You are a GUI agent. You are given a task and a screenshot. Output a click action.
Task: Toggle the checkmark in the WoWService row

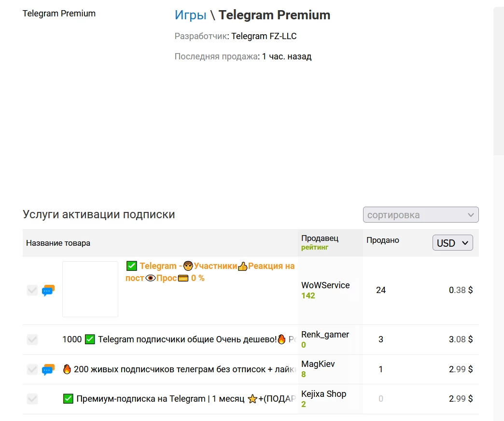pyautogui.click(x=32, y=290)
